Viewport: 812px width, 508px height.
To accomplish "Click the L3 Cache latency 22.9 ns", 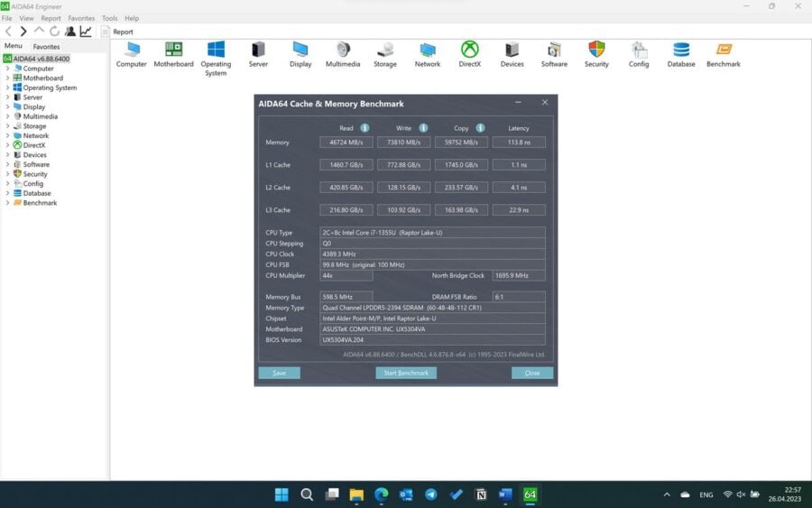I will tap(519, 209).
